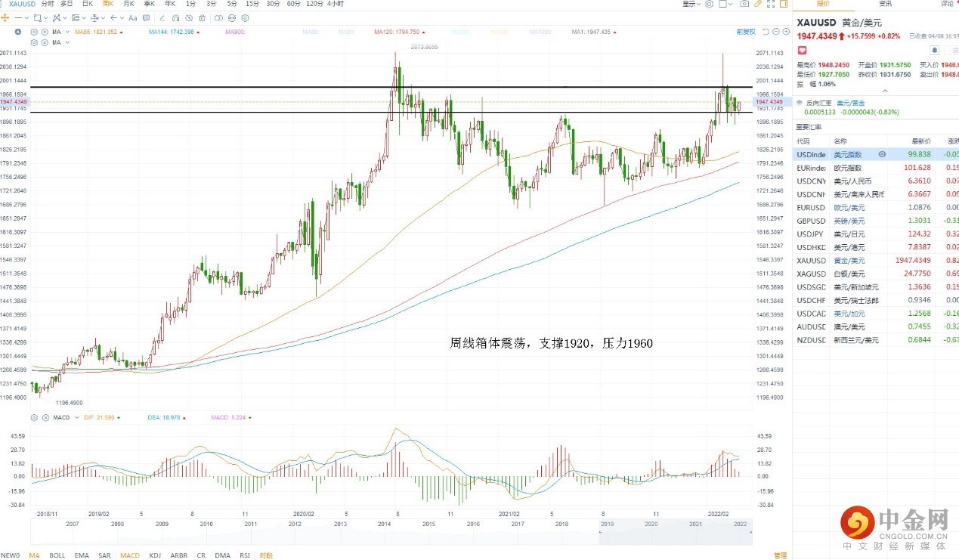Zoom out the chart with minus icon

[776, 32]
